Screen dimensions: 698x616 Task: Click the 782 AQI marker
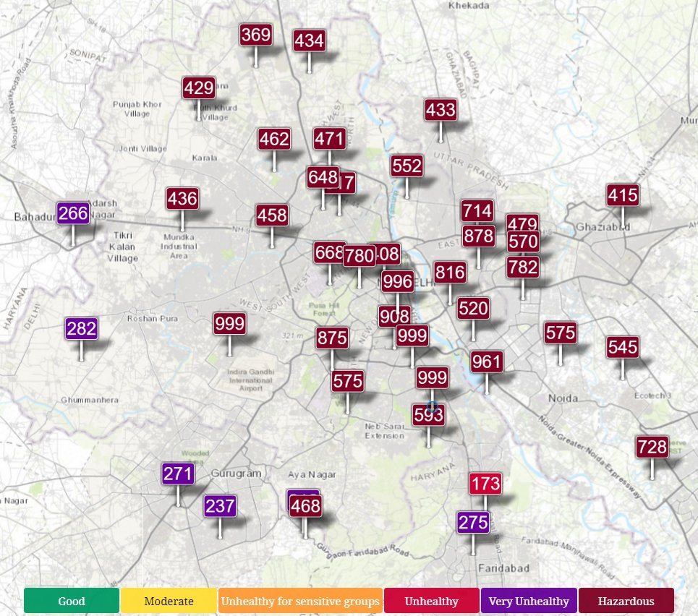click(x=523, y=267)
